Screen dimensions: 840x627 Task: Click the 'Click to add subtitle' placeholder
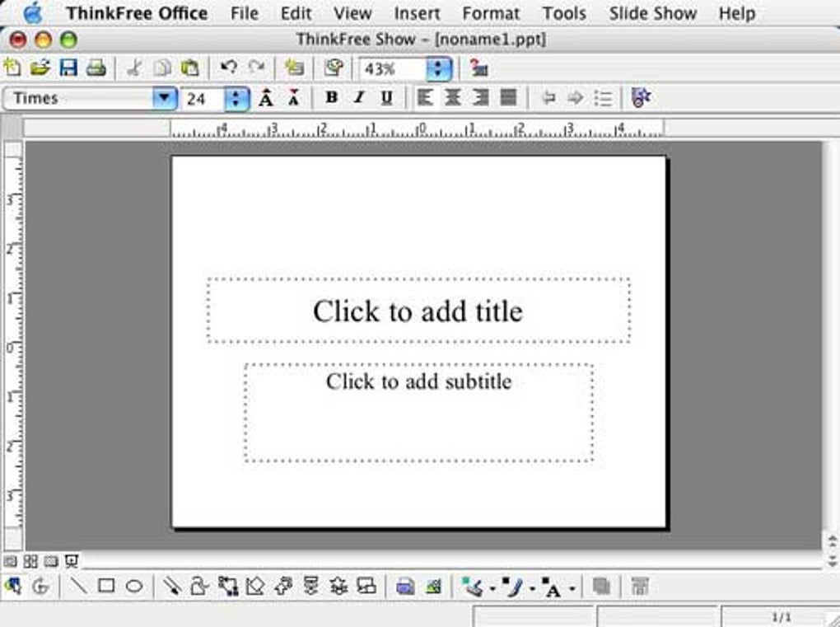418,413
